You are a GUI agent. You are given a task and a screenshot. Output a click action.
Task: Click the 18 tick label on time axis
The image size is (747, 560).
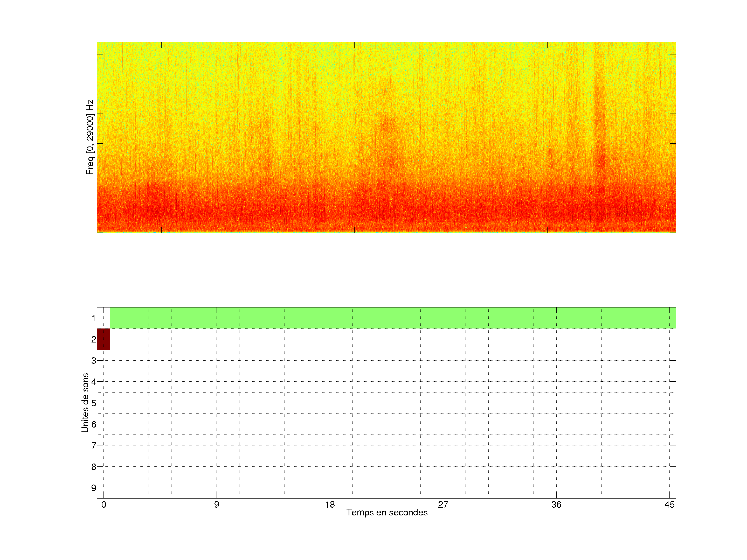(x=330, y=505)
